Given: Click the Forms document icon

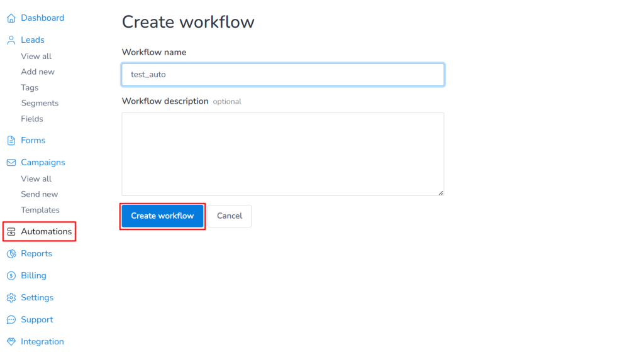Looking at the screenshot, I should [x=11, y=140].
